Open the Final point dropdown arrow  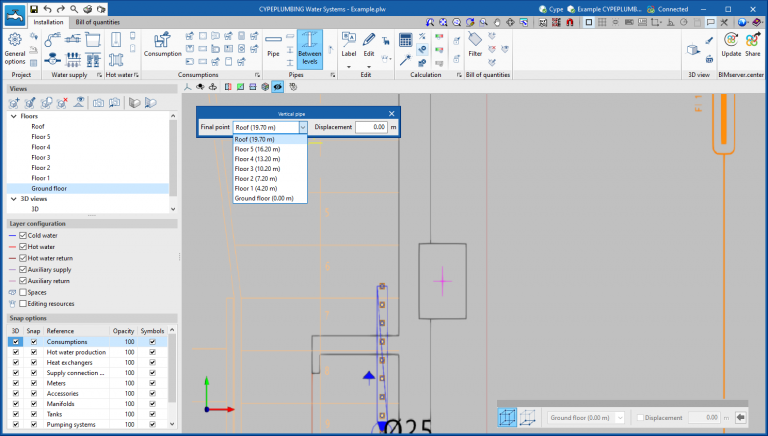tap(303, 127)
